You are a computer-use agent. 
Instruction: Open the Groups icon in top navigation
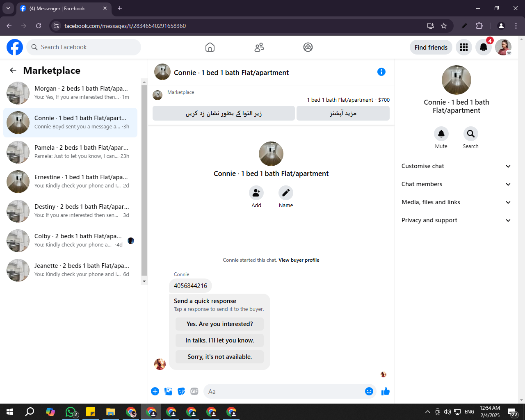coord(308,47)
